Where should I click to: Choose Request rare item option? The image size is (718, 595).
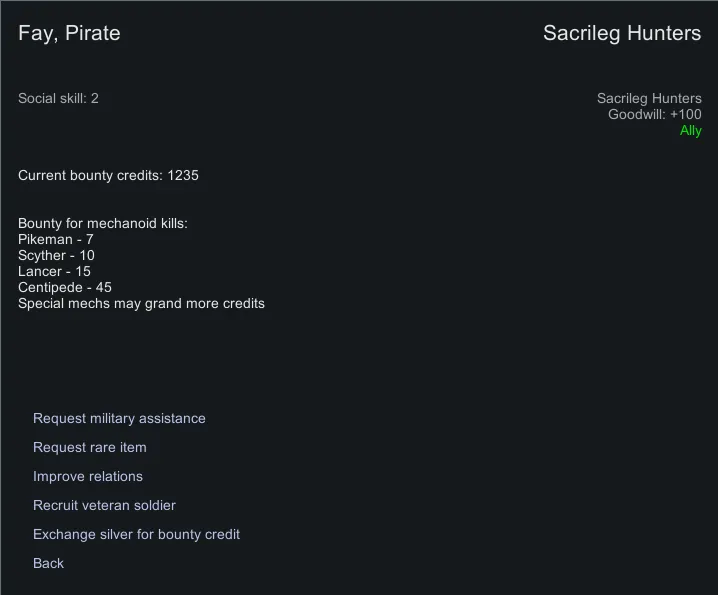pyautogui.click(x=90, y=447)
